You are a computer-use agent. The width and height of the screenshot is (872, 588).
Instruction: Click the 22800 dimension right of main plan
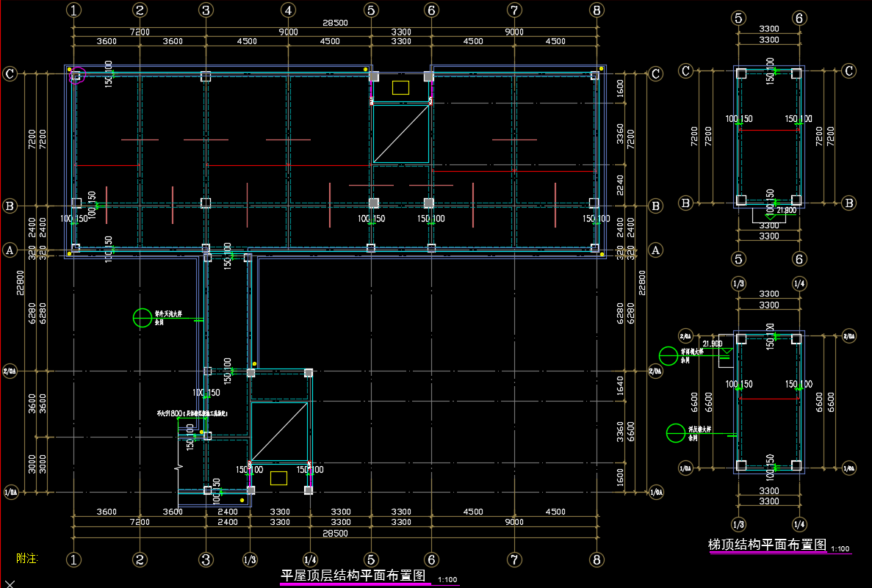(x=642, y=283)
